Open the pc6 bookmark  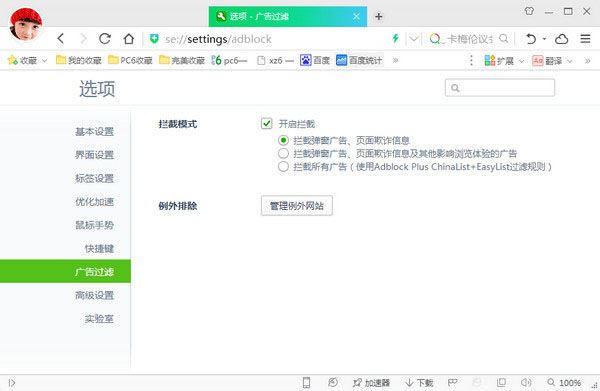[x=229, y=60]
